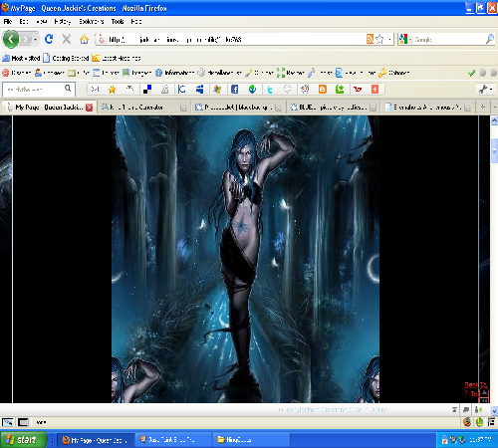Click the green checkmark validation icon
The width and height of the screenshot is (498, 448).
[471, 73]
